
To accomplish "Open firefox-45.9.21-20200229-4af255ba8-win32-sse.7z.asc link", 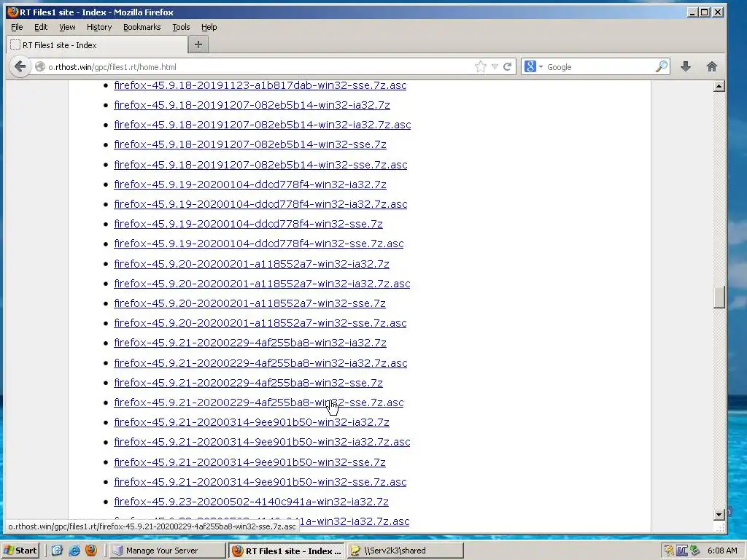I will click(259, 402).
